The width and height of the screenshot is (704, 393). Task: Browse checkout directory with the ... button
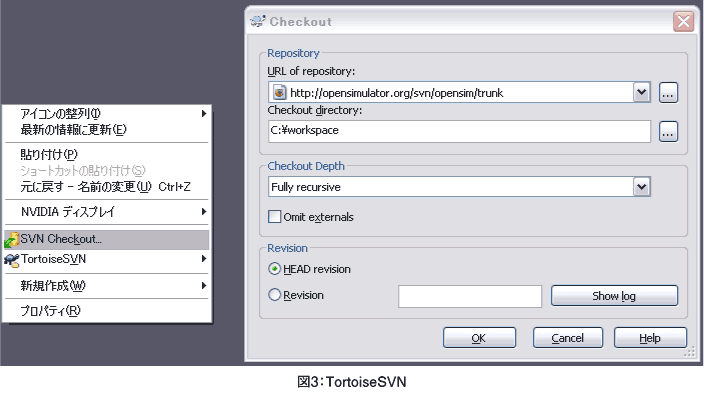pos(668,132)
